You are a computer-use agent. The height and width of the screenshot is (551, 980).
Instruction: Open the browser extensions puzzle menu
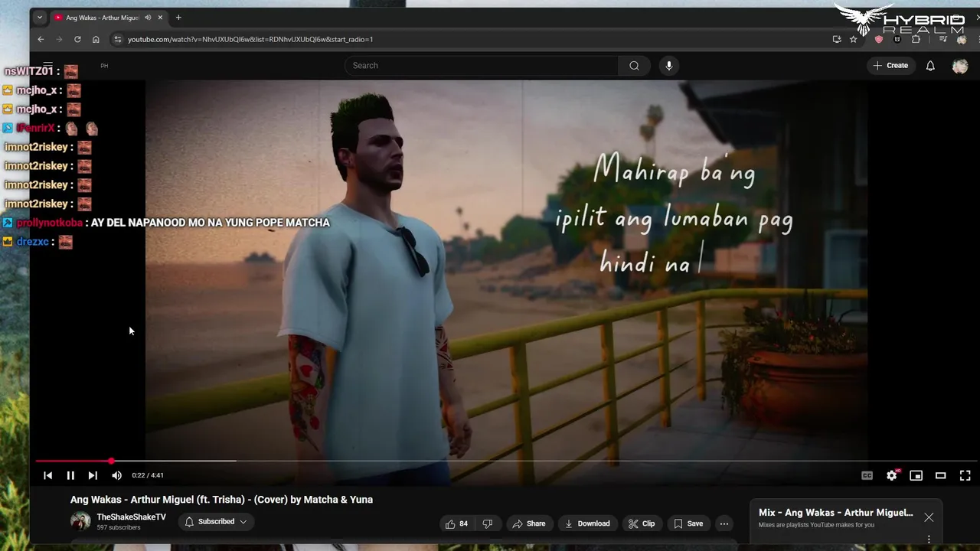tap(916, 39)
